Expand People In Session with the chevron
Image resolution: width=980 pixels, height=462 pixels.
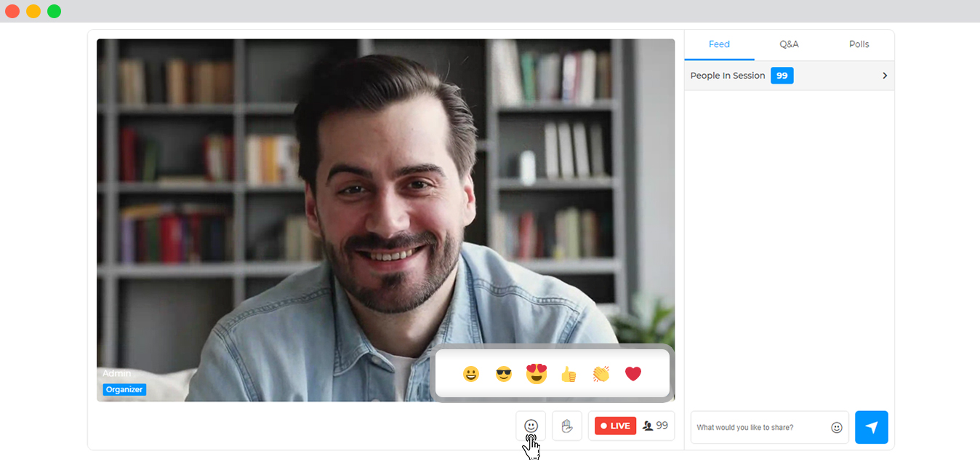point(885,76)
